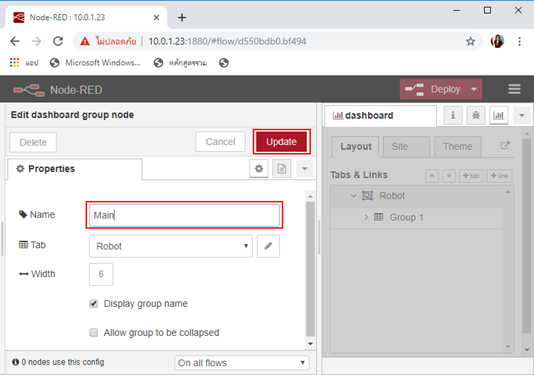The image size is (534, 375).
Task: Open the sidebar tabs dropdown arrow
Action: [522, 115]
